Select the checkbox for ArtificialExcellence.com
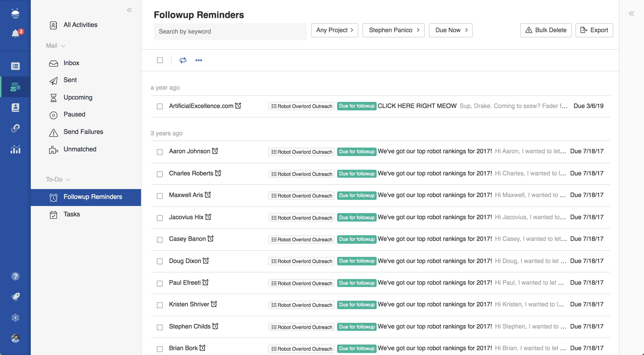This screenshot has width=644, height=355. point(159,106)
